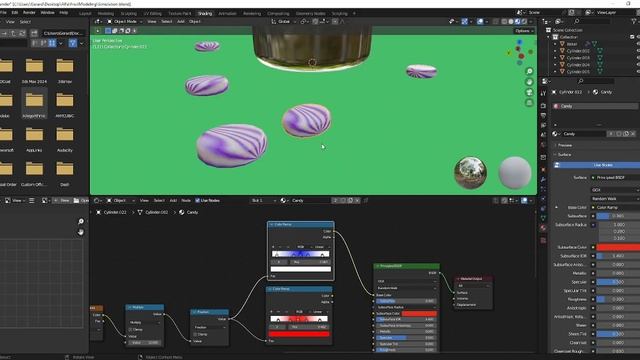The image size is (640, 360).
Task: Expand the Preview panel in material properties
Action: tap(564, 145)
